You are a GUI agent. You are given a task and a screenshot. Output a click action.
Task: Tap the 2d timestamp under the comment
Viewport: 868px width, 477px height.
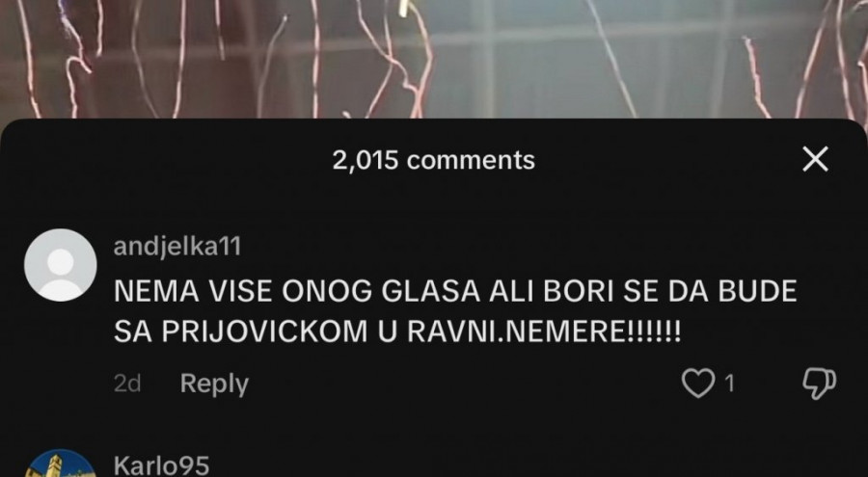pyautogui.click(x=127, y=384)
